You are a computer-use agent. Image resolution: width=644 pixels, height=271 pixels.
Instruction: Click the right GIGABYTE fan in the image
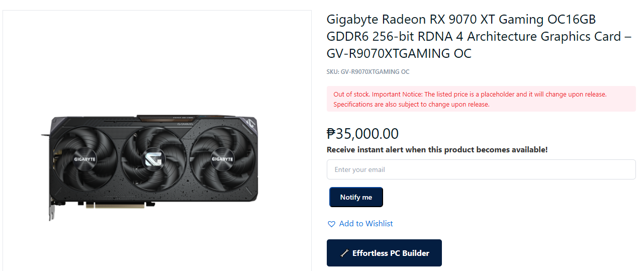pos(222,159)
